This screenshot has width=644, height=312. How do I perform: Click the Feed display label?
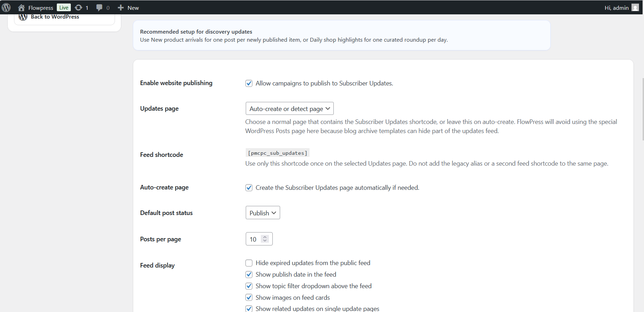pyautogui.click(x=157, y=265)
